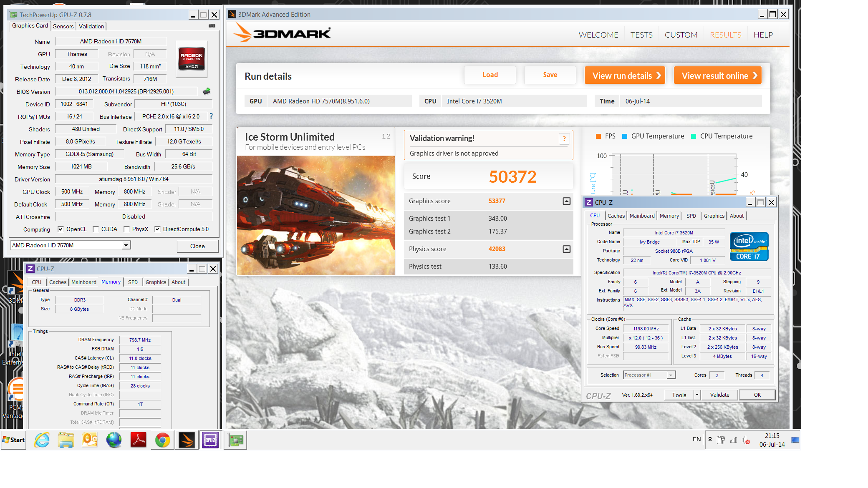The width and height of the screenshot is (868, 488).
Task: Click the GPU Temperature blue legend swatch
Action: 625,136
